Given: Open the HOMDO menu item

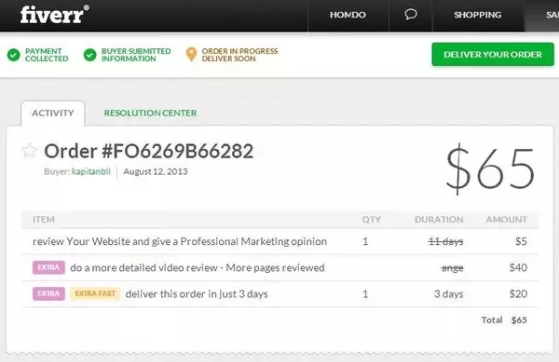Looking at the screenshot, I should point(348,15).
